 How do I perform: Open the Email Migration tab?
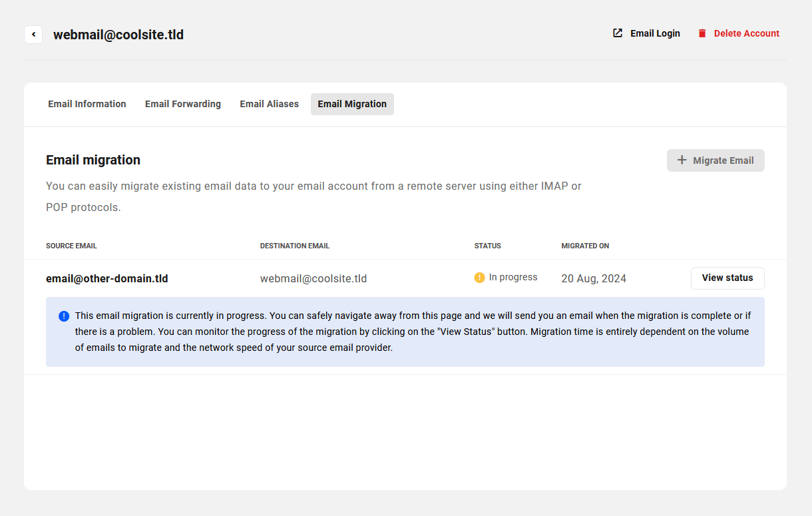tap(352, 104)
